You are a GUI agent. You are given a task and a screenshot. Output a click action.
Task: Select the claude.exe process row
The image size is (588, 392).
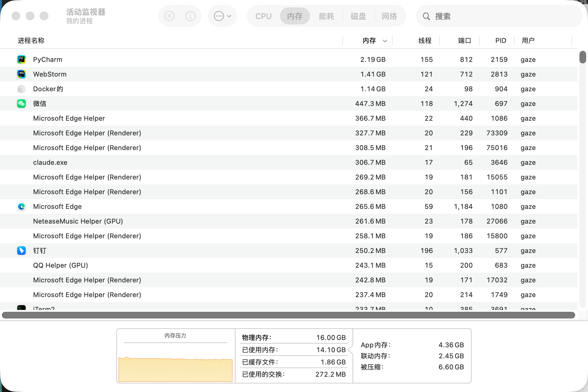point(289,162)
